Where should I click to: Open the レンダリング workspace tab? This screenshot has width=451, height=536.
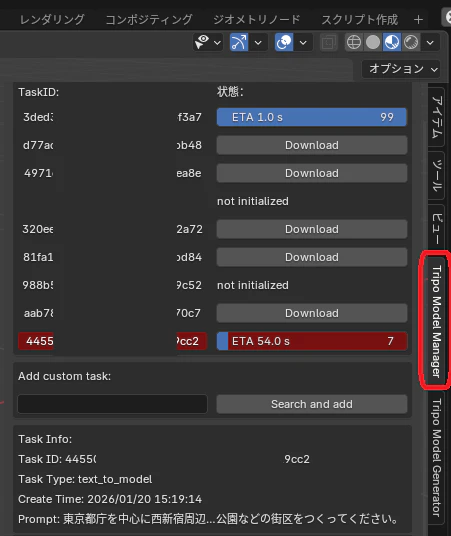(x=52, y=19)
